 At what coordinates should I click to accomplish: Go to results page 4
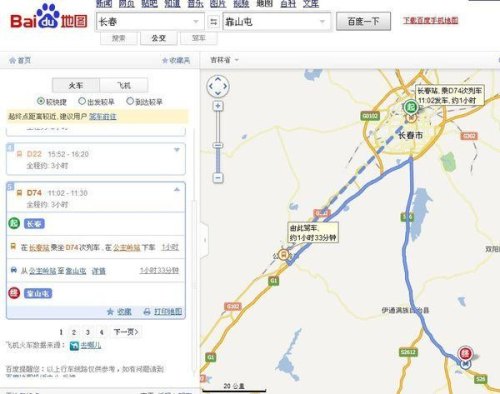pos(101,332)
